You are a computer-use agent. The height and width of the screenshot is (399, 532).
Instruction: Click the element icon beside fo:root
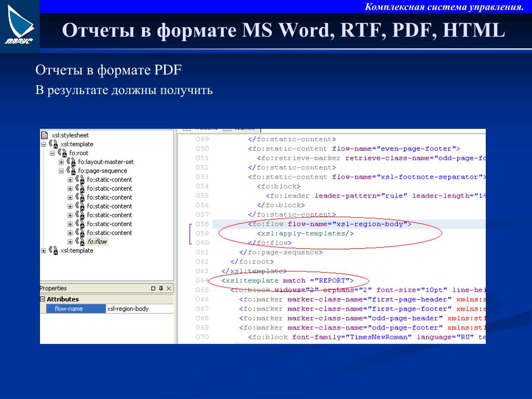(62, 153)
